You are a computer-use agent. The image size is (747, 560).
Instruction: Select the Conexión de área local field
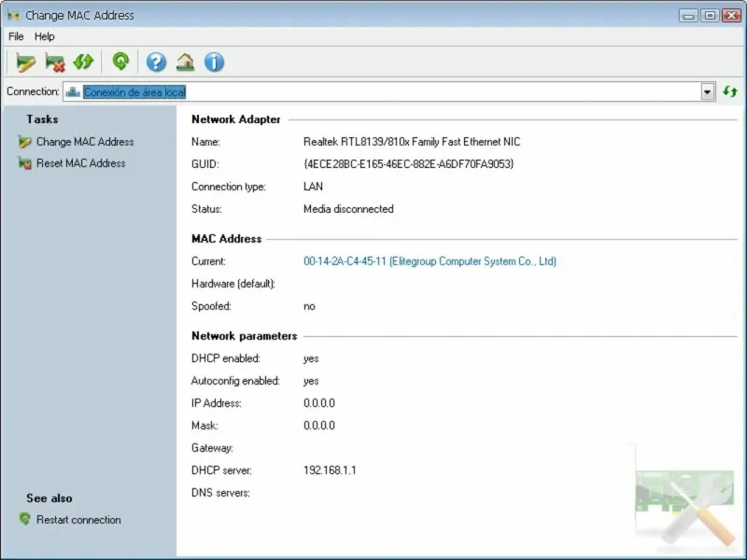(388, 91)
